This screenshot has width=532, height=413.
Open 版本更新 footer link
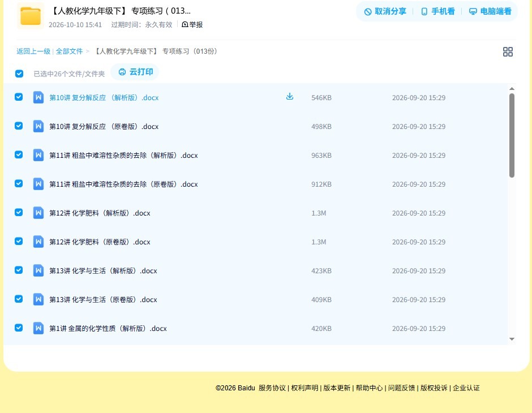(x=337, y=388)
